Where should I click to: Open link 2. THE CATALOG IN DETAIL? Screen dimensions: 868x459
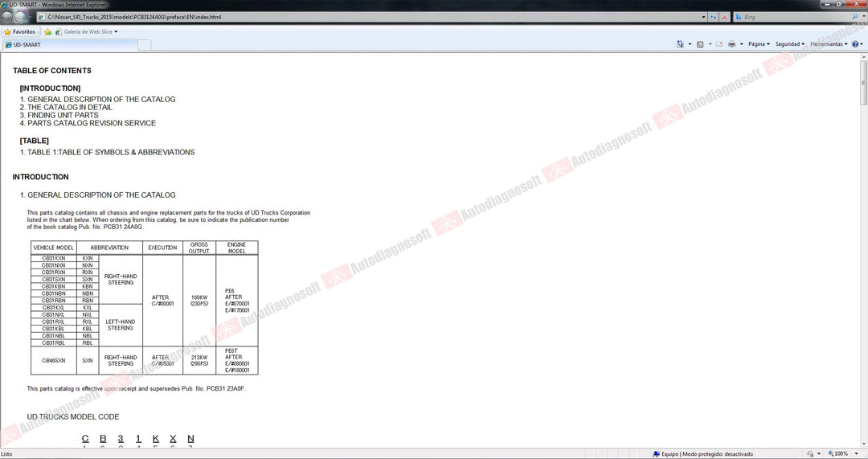[66, 108]
